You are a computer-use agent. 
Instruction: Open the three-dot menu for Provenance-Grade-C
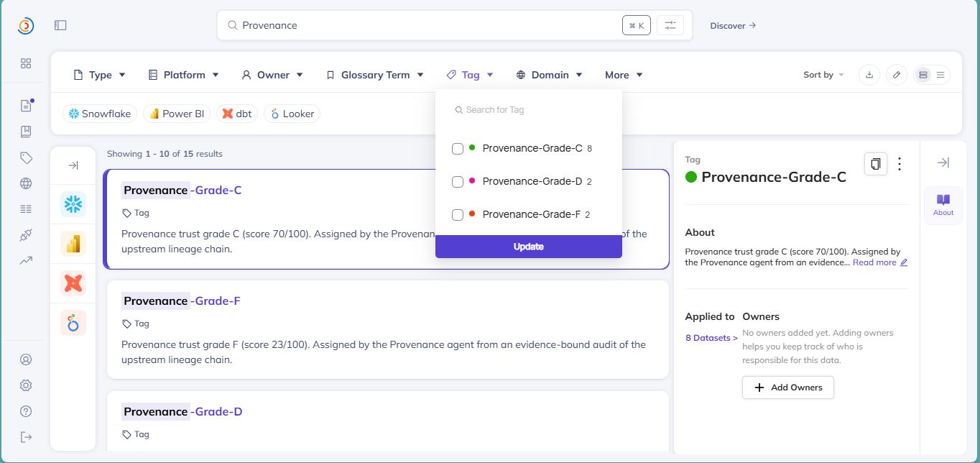(900, 164)
